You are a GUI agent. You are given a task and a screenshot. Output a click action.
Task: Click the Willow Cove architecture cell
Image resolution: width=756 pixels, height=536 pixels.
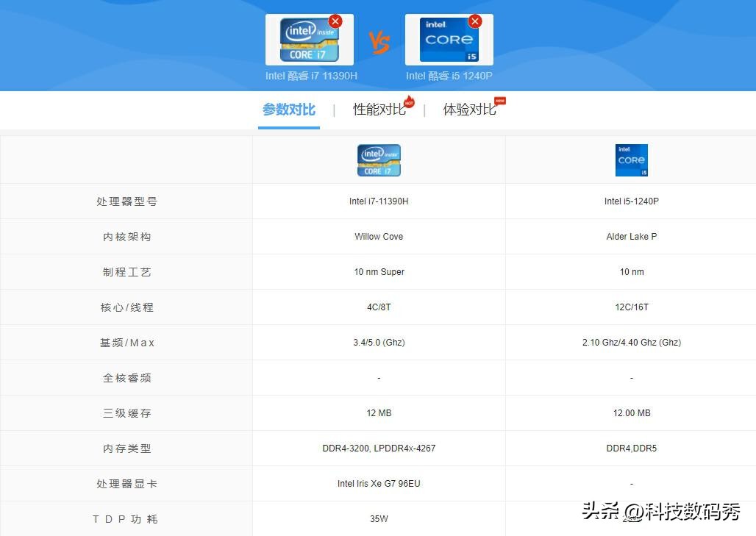point(379,236)
